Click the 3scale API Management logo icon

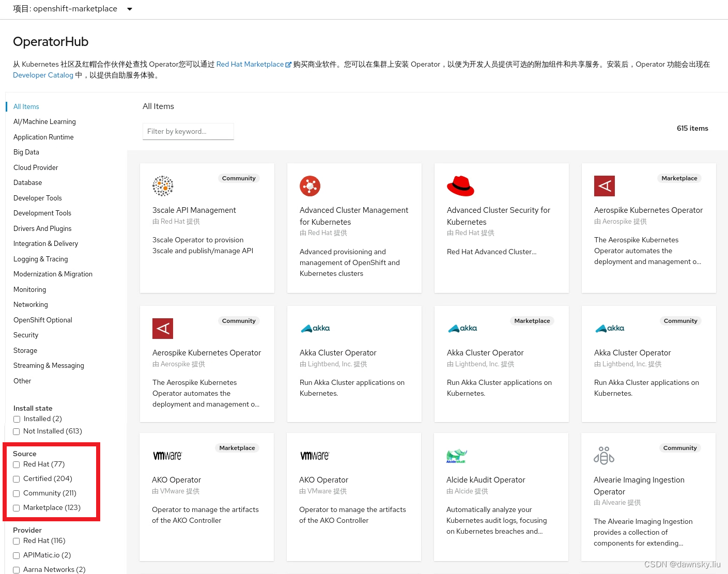pyautogui.click(x=163, y=186)
